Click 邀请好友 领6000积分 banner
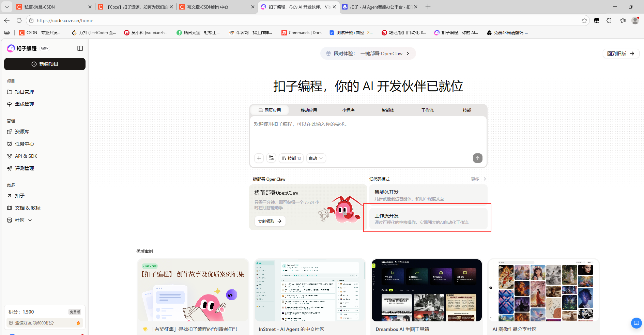Viewport: 644px width, 335px height. 45,323
